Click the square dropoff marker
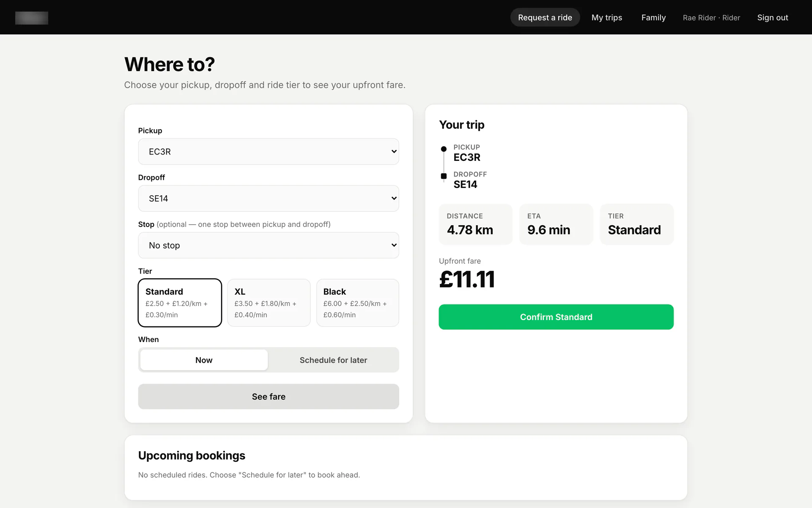Viewport: 812px width, 508px height. (x=444, y=176)
